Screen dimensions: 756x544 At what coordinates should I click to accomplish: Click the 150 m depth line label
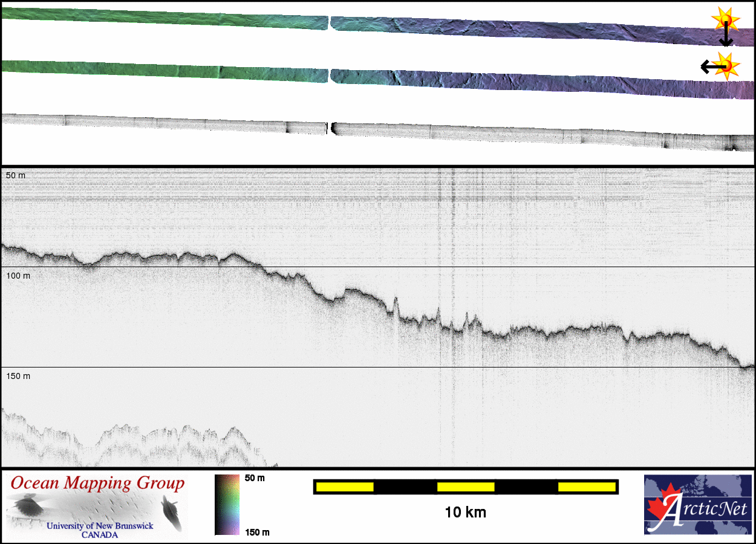click(18, 376)
